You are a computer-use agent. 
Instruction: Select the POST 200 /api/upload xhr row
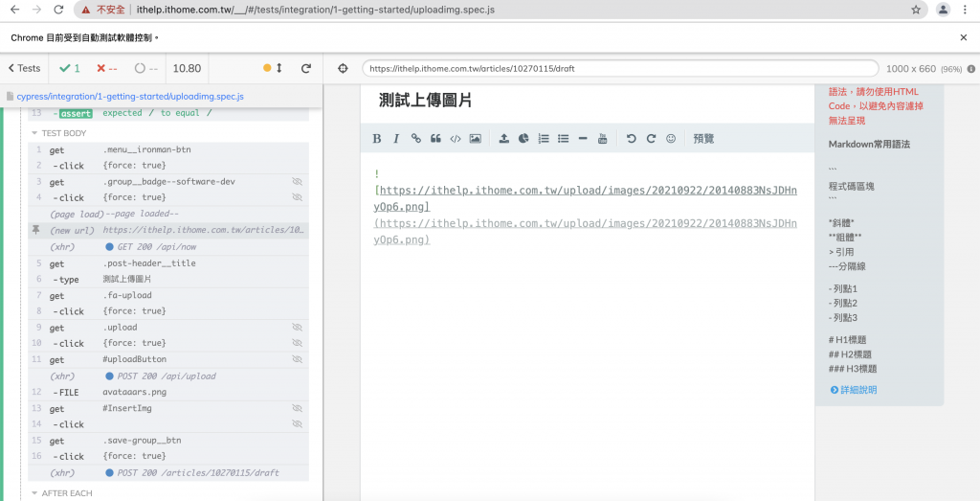pos(168,376)
